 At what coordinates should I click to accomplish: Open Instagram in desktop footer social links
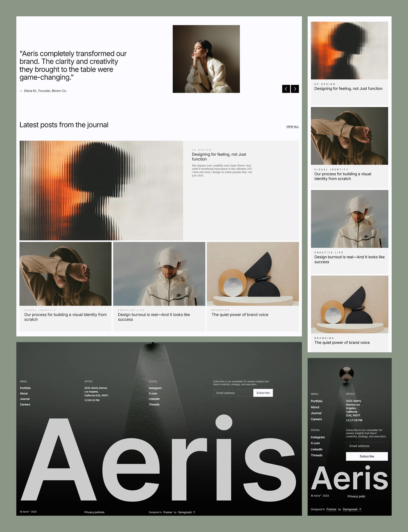tap(155, 388)
